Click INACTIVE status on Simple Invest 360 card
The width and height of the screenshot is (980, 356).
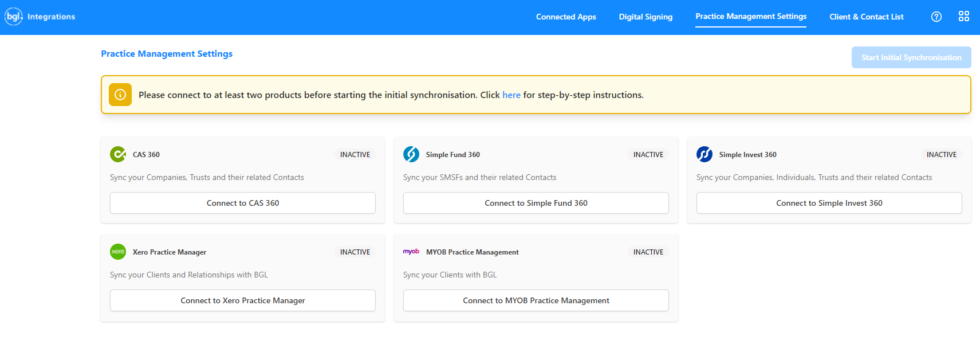pos(942,155)
